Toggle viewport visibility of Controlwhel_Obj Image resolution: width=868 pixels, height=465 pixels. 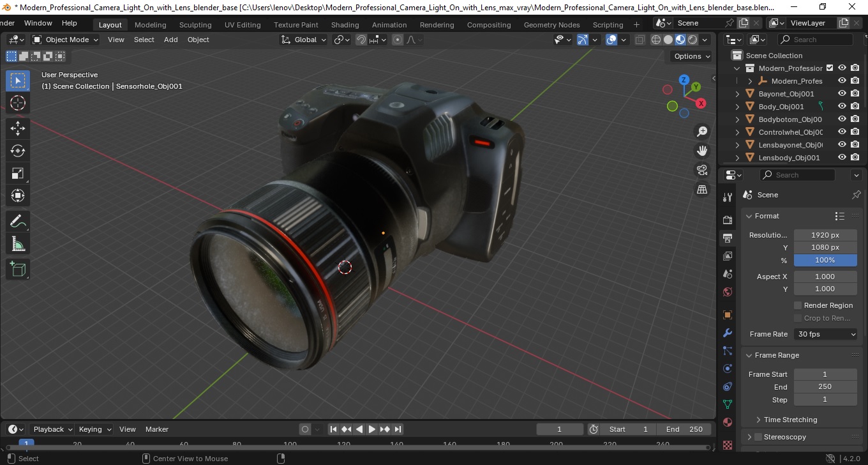[x=842, y=132]
